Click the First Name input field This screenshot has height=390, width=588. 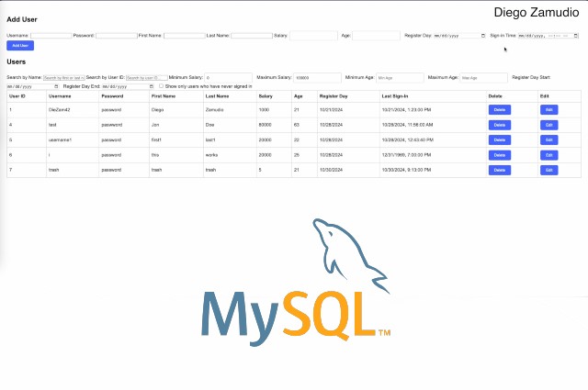click(184, 36)
